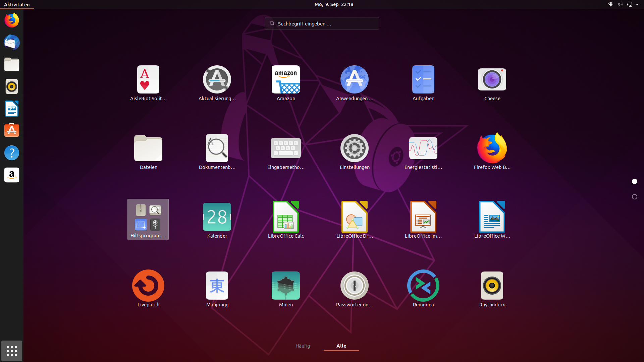Screen dimensions: 644x362
Task: Click the search field Suchbegriff eingeben
Action: pyautogui.click(x=322, y=23)
